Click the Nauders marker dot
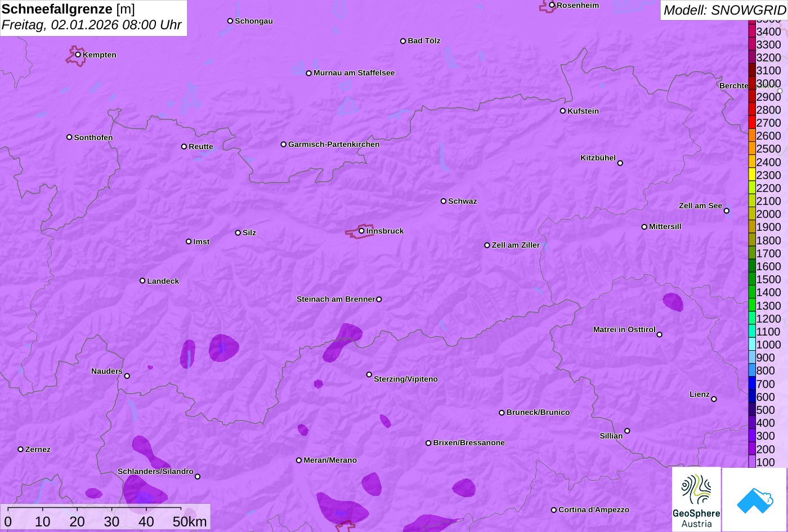This screenshot has width=788, height=532. pyautogui.click(x=127, y=376)
